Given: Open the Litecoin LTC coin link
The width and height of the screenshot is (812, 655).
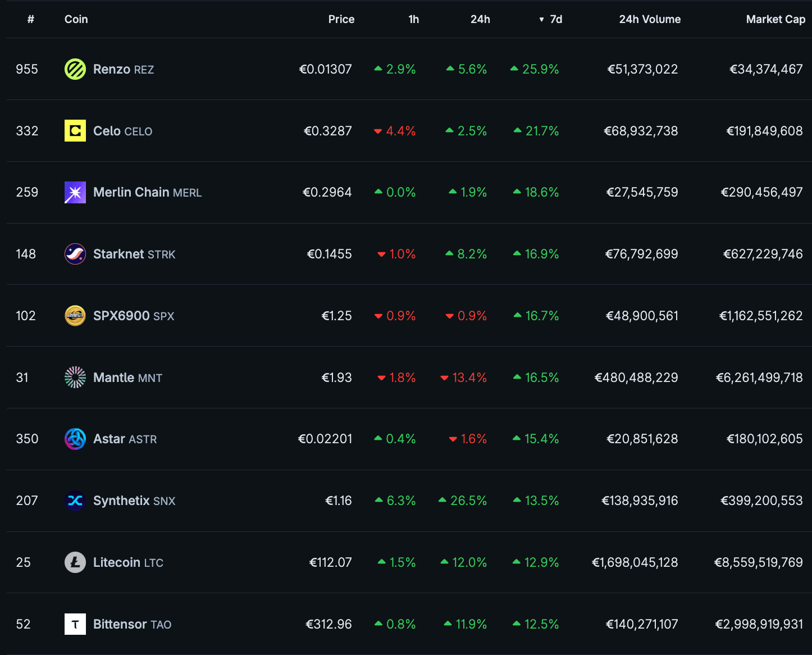Looking at the screenshot, I should pyautogui.click(x=128, y=562).
